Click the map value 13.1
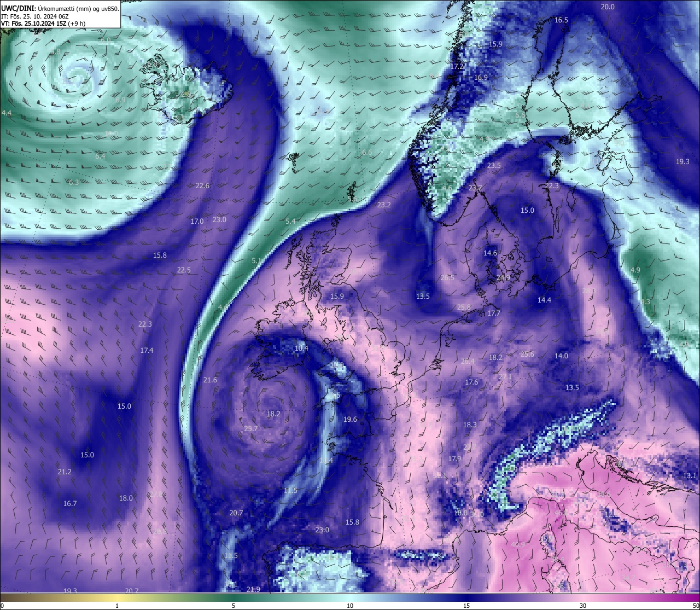 690,476
